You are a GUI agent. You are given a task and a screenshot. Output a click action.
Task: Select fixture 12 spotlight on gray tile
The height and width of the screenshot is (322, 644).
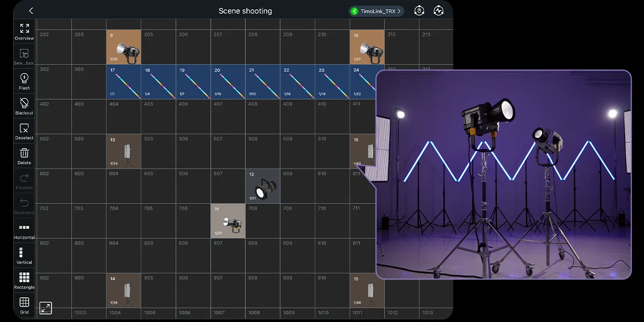coord(262,186)
